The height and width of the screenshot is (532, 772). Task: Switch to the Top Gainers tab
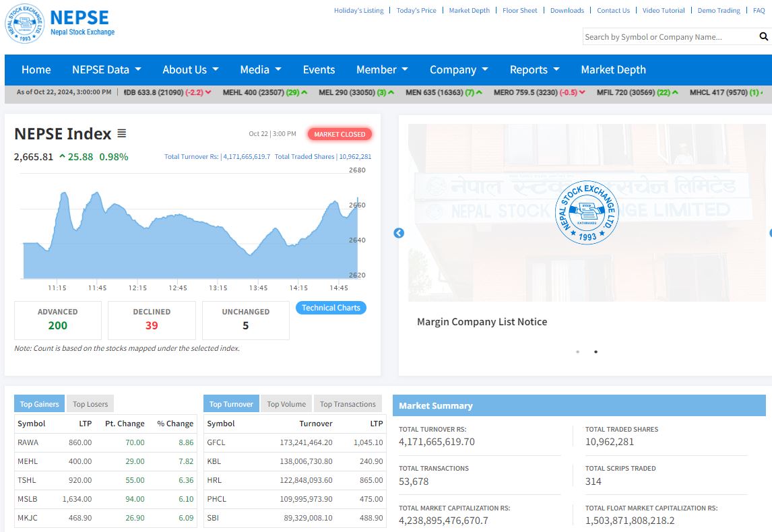coord(39,404)
